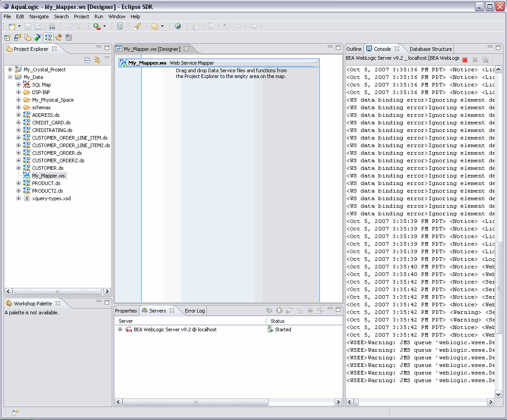Expand the My_Crystal_Project node

[x=10, y=70]
